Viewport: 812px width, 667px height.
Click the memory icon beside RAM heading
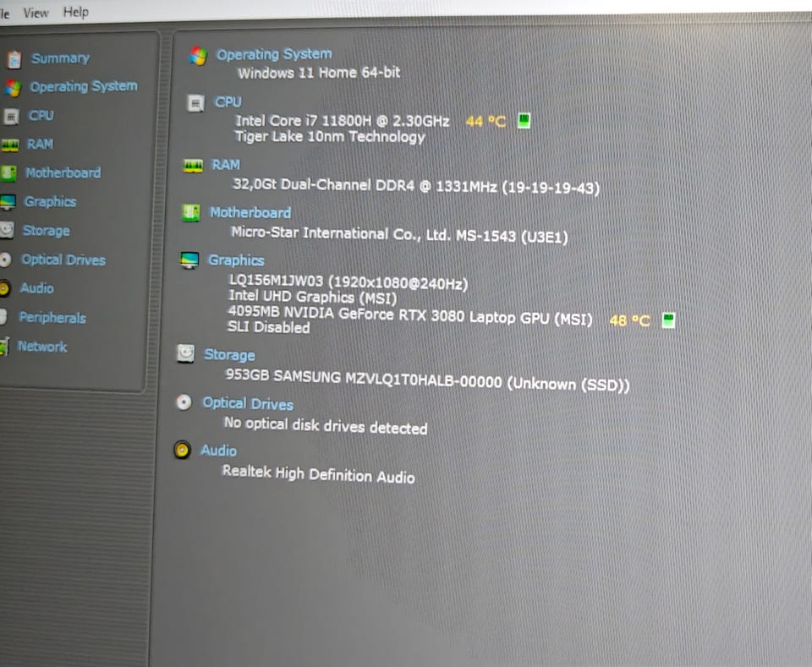[193, 166]
